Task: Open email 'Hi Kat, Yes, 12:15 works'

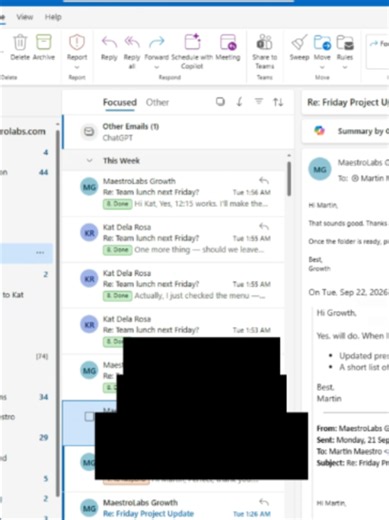Action: [x=174, y=193]
